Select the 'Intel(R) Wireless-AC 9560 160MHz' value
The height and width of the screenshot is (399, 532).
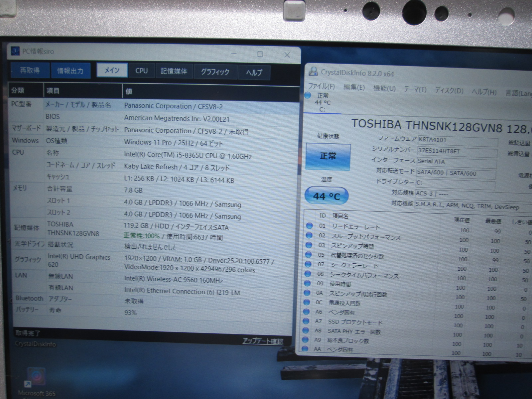[x=174, y=280]
